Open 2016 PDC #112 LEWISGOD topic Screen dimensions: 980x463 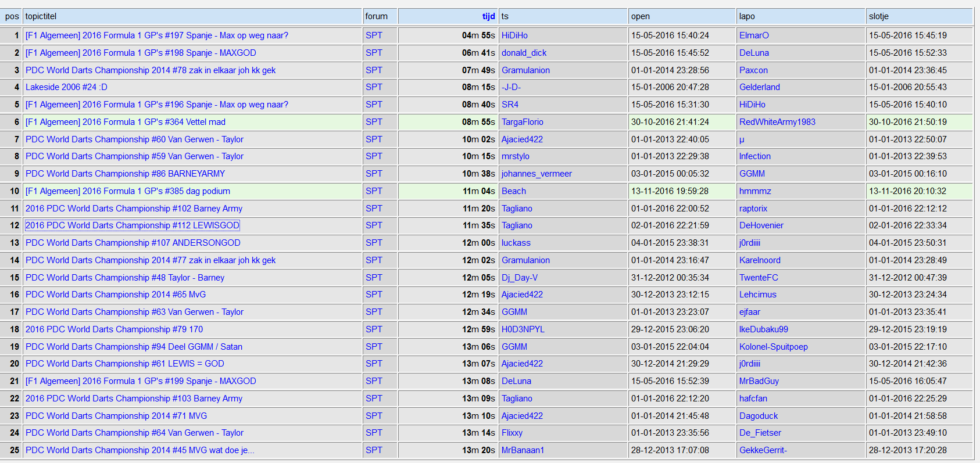coord(133,225)
